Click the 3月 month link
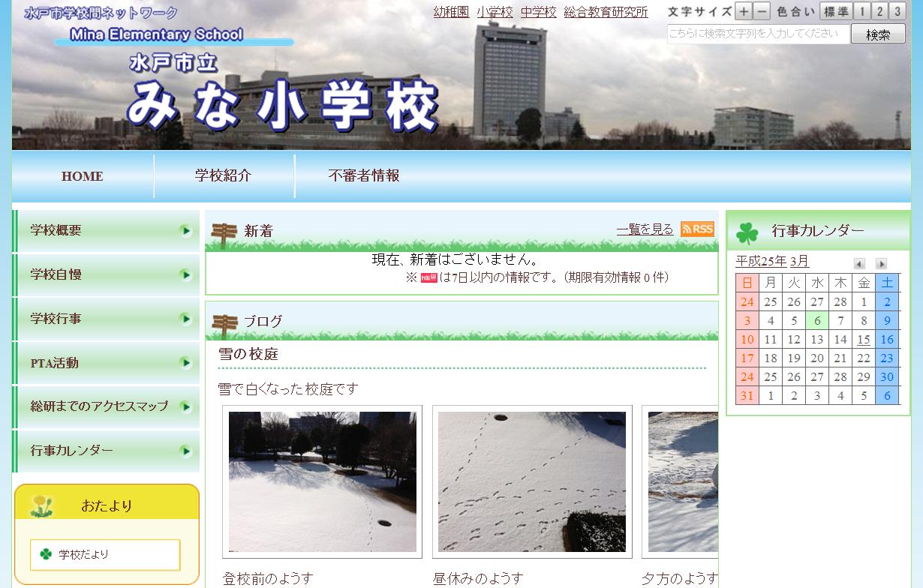Viewport: 923px width, 588px height. [x=800, y=261]
